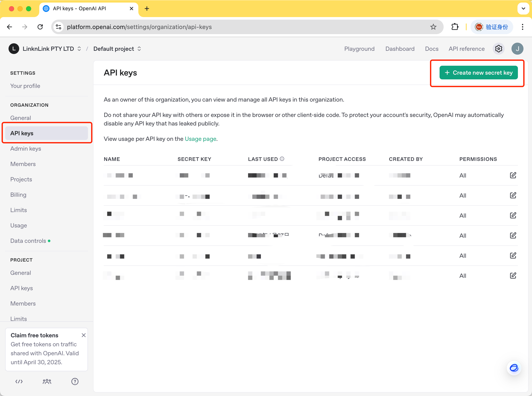Open the help question mark icon

point(75,381)
